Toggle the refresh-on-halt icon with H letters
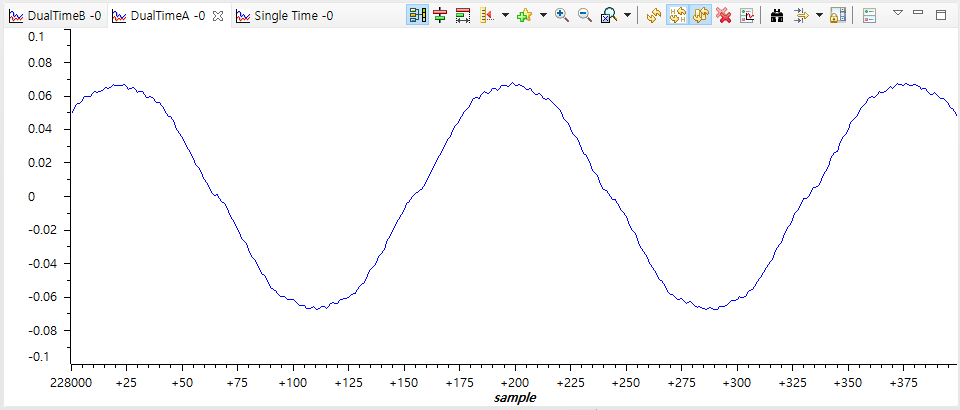This screenshot has height=410, width=960. coord(677,16)
